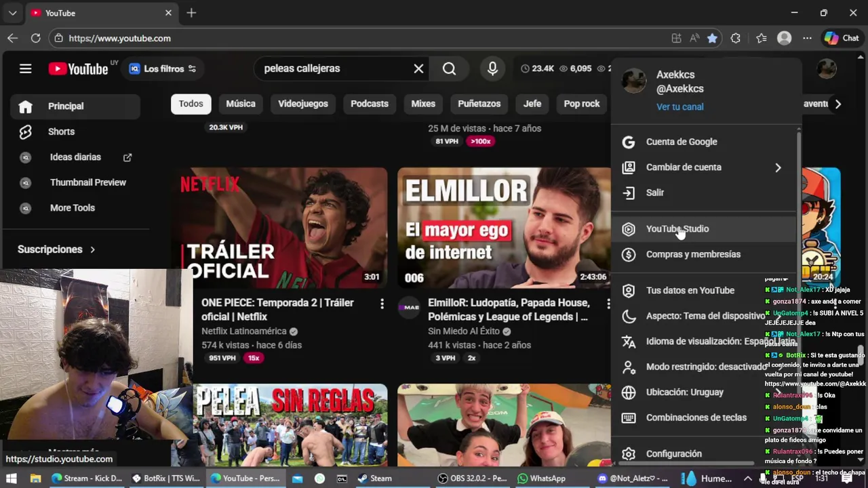Image resolution: width=868 pixels, height=488 pixels.
Task: Open the ElmilloR podcast video thumbnail
Action: click(x=503, y=228)
